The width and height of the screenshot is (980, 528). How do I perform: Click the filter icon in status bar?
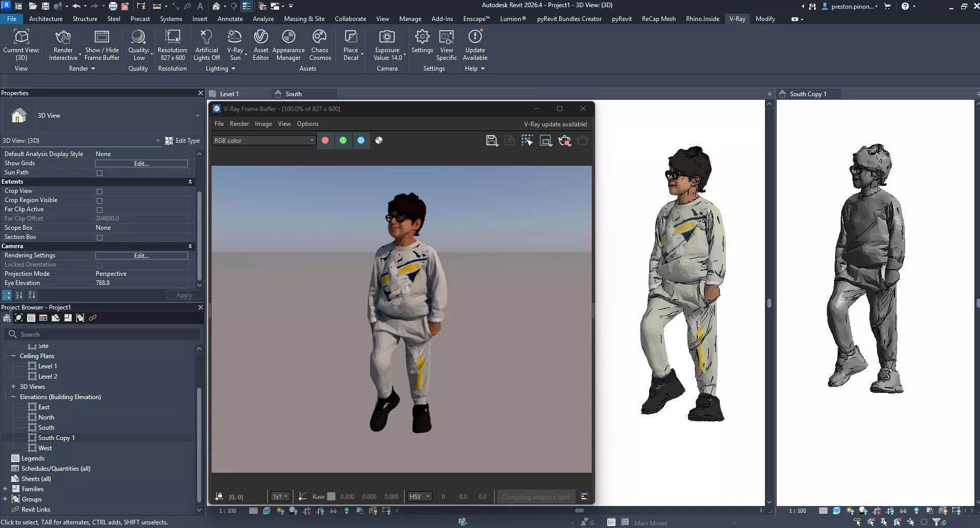936,522
